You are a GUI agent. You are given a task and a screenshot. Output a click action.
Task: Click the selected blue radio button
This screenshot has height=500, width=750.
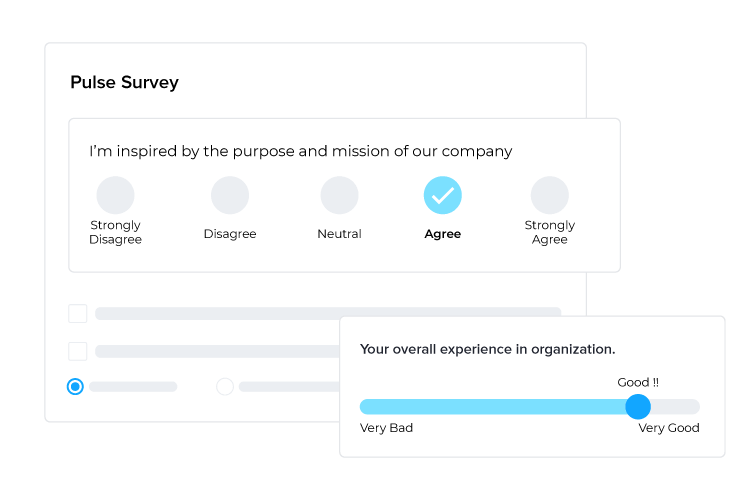point(75,386)
